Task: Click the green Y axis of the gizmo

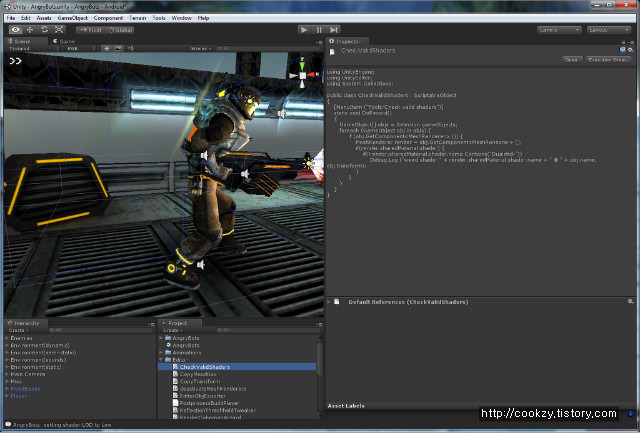Action: (302, 64)
